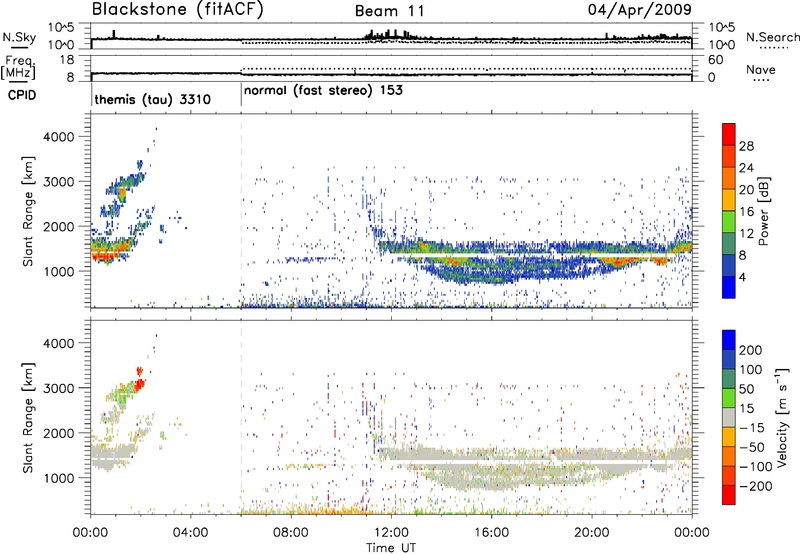This screenshot has height=554, width=800.
Task: Click the 'Blackstone (fitACF)' title
Action: pos(177,10)
